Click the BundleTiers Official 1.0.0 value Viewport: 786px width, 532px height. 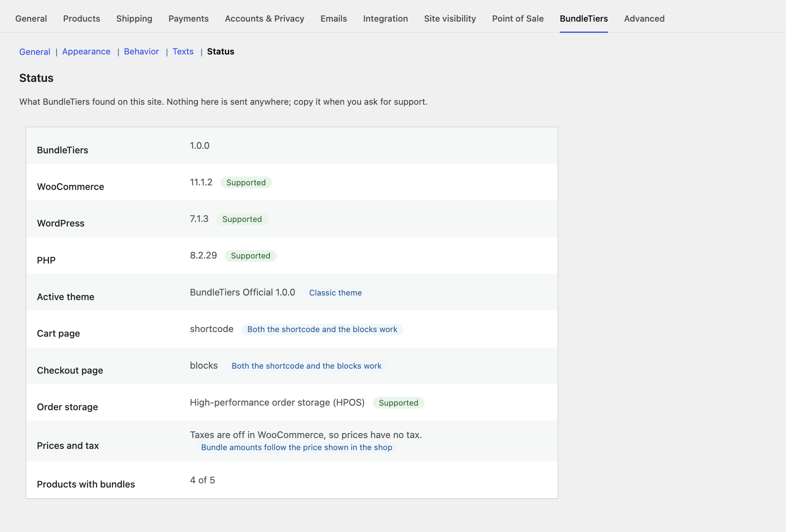click(x=242, y=292)
